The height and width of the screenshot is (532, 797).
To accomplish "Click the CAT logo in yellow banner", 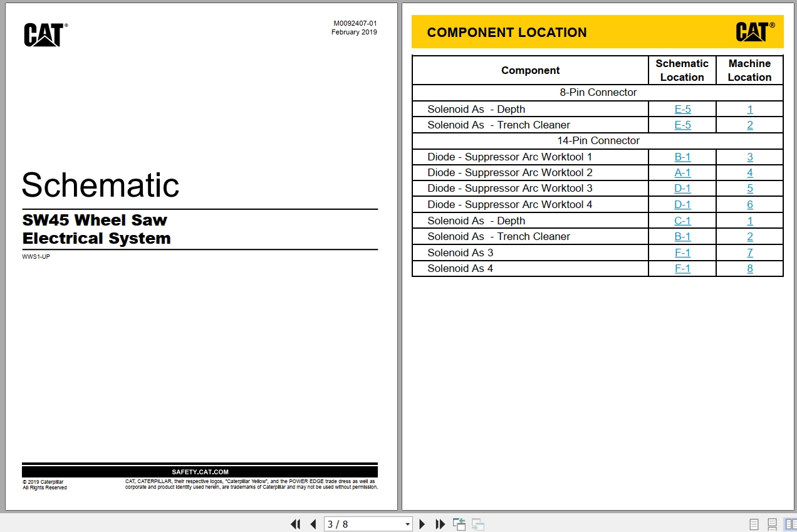I will point(755,31).
